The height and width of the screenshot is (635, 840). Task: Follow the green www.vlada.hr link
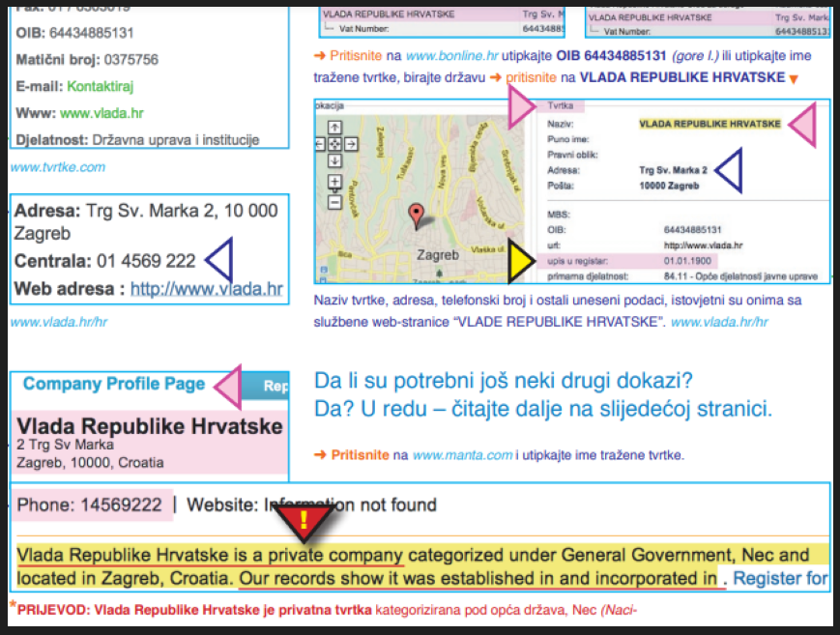click(x=101, y=113)
